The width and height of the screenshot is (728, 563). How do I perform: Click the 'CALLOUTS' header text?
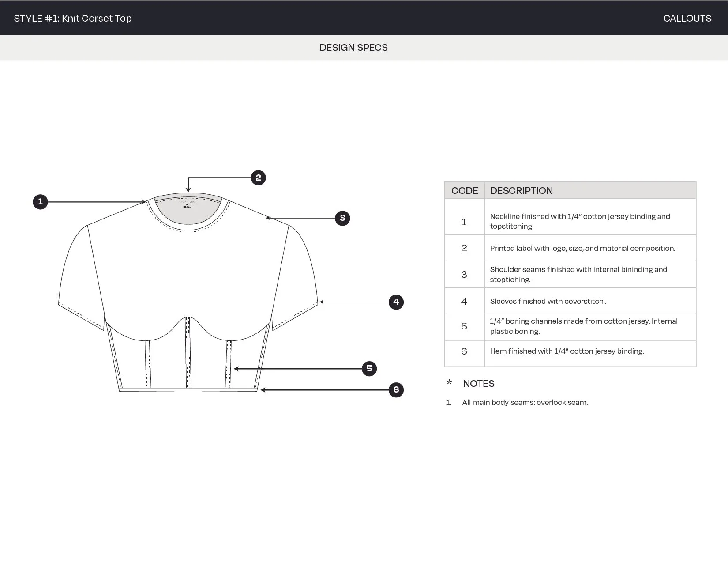(687, 18)
